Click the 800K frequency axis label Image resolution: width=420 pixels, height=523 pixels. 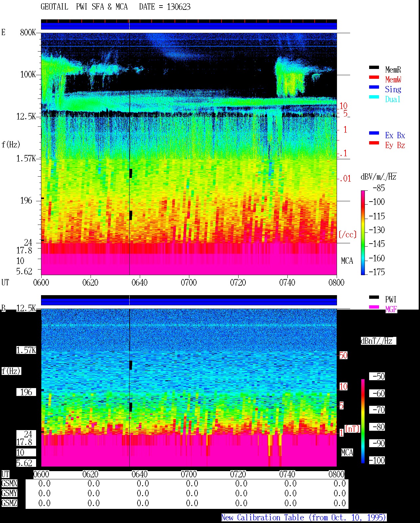pos(28,33)
